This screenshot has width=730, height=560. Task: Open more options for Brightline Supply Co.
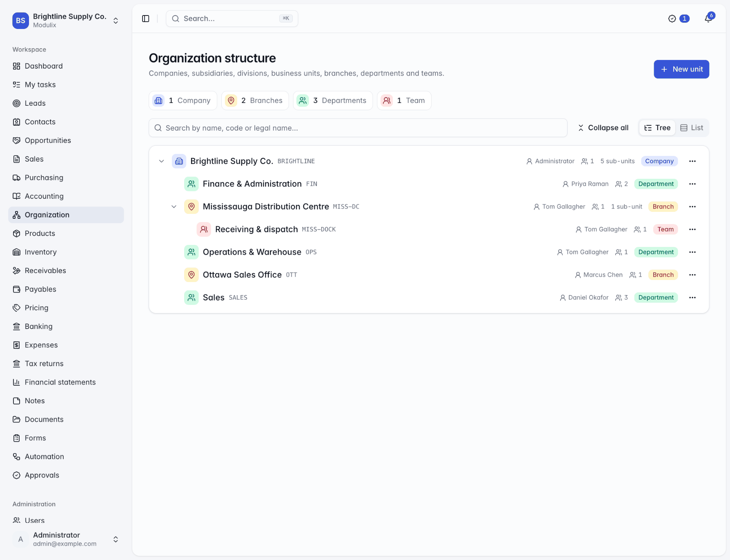[692, 161]
